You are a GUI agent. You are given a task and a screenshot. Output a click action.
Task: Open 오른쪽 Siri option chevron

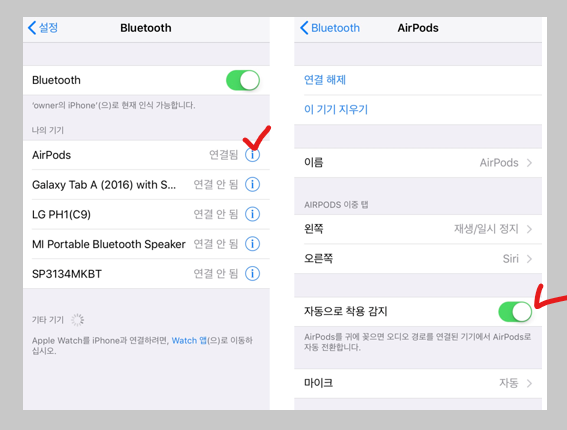[529, 259]
